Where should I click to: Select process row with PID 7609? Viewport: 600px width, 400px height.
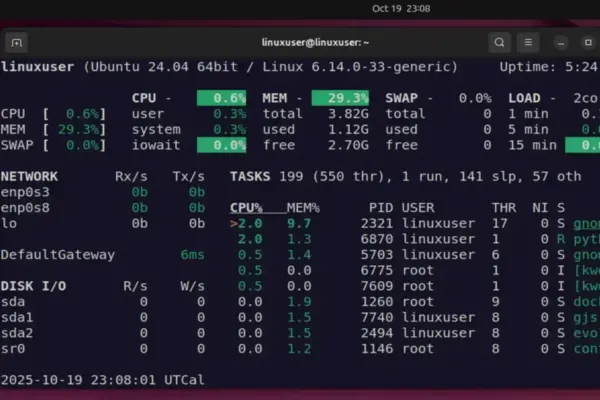point(415,286)
